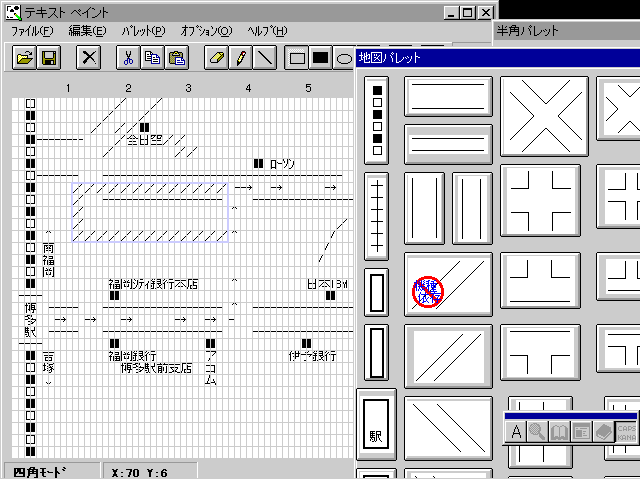Screen dimensions: 640x480
Task: Click the 福岡銀行 text on the map
Action: (x=132, y=356)
